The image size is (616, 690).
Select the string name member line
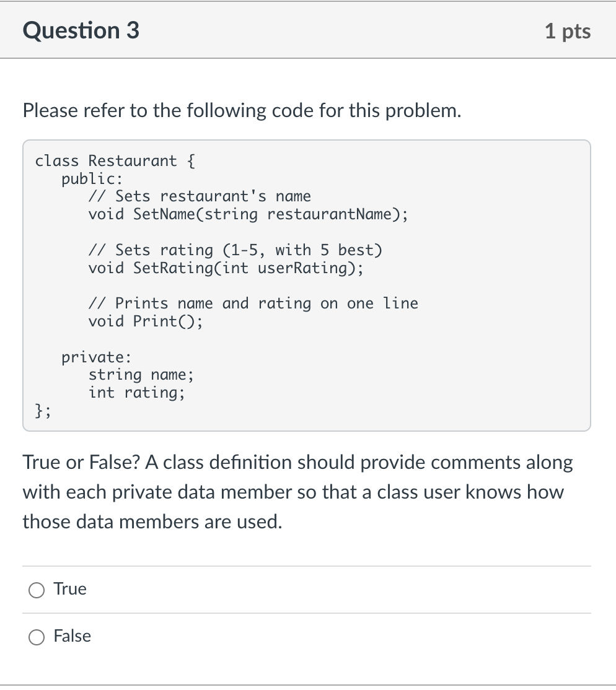pyautogui.click(x=141, y=374)
